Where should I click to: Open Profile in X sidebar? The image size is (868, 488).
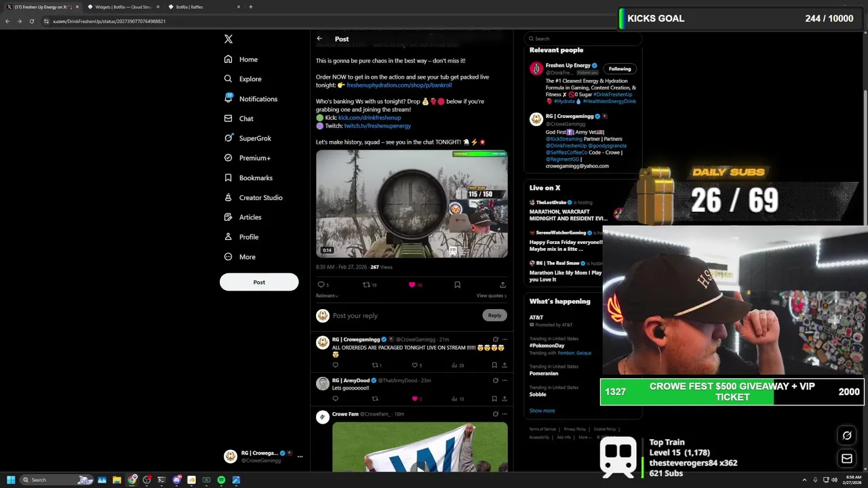(x=241, y=237)
